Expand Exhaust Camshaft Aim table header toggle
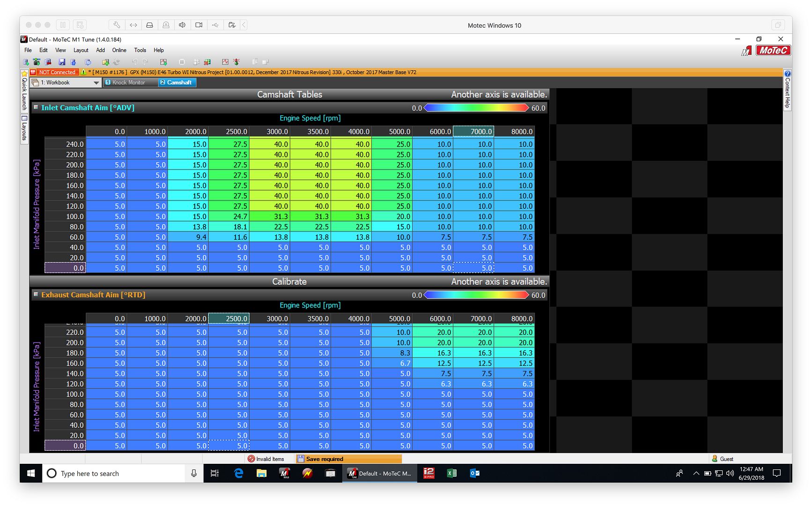 36,294
